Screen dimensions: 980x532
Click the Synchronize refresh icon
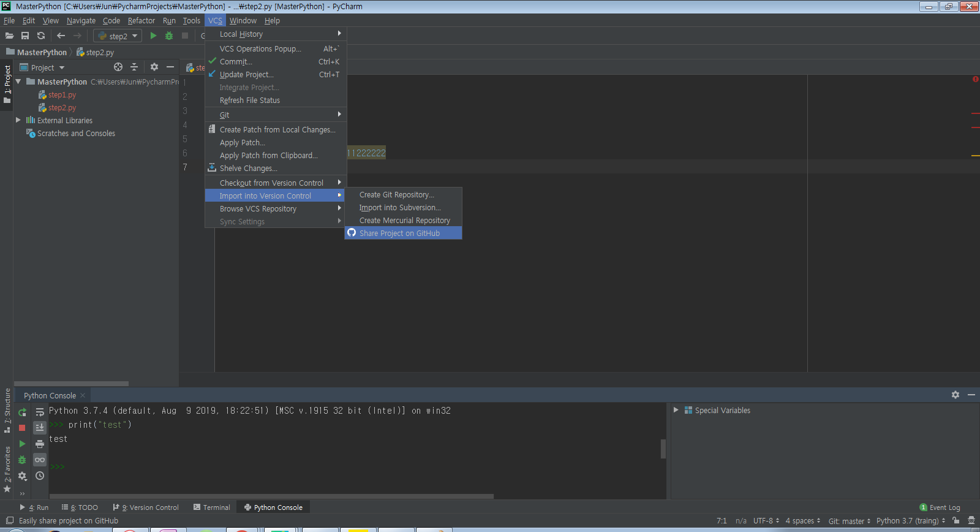click(x=41, y=36)
